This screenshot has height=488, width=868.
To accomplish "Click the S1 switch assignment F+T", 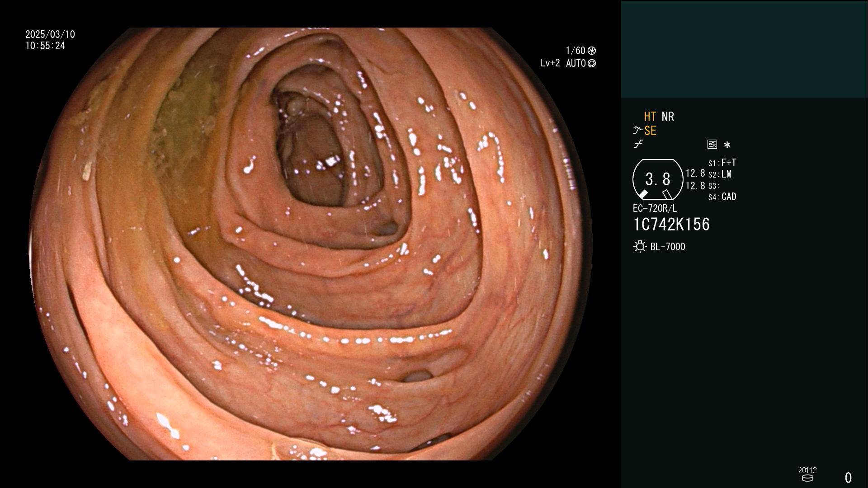I will (722, 163).
